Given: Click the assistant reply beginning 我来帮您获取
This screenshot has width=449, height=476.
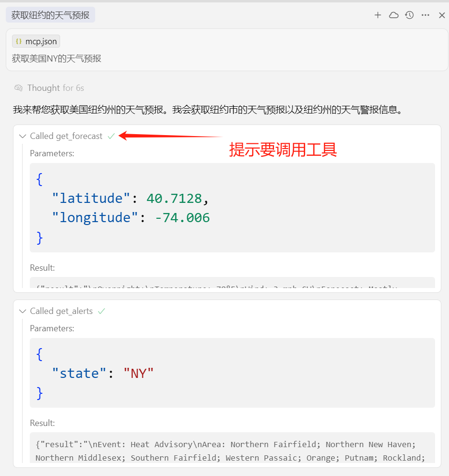Looking at the screenshot, I should 208,110.
